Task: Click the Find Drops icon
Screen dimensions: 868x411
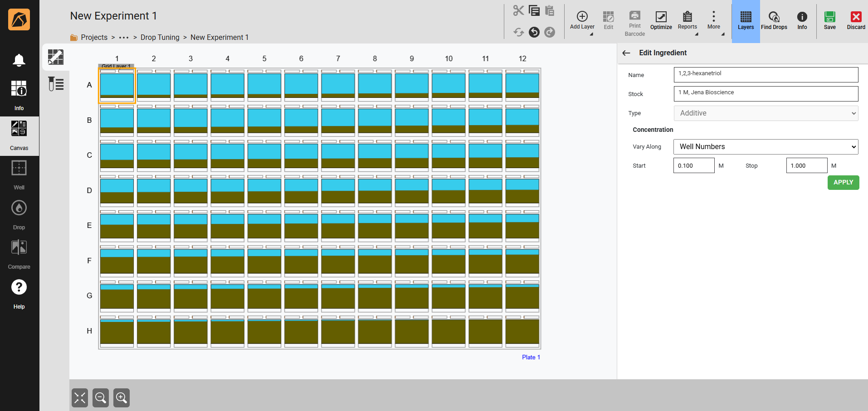Action: pos(774,21)
